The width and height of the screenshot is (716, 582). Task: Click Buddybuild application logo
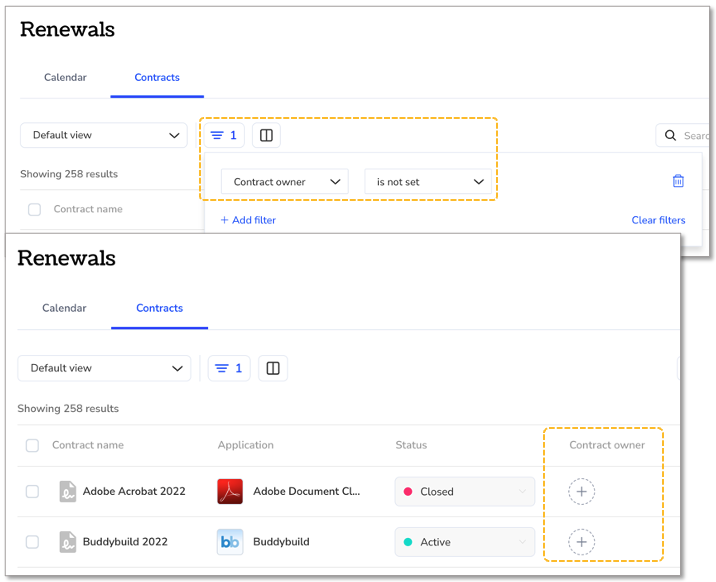(230, 542)
